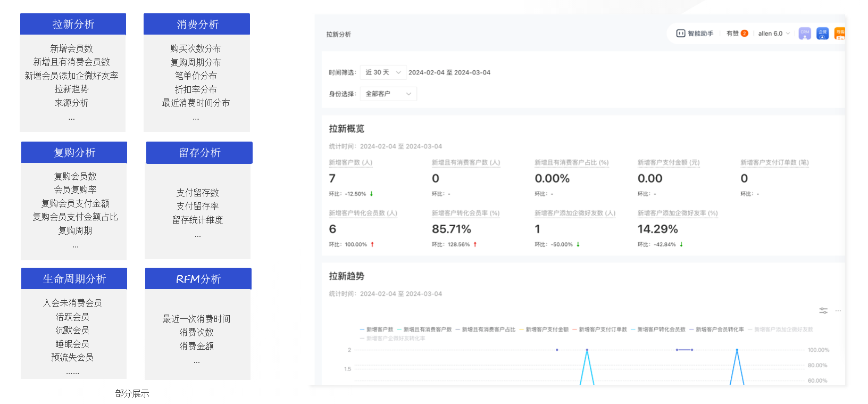Click 复购会员支付金额占比 in the 复购分析 card
This screenshot has width=868, height=404.
click(x=76, y=217)
